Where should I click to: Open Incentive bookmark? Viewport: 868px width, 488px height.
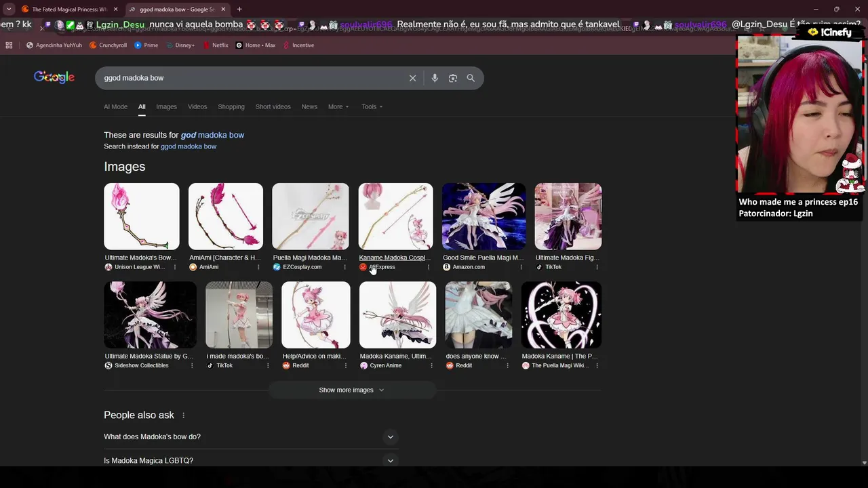coord(298,45)
